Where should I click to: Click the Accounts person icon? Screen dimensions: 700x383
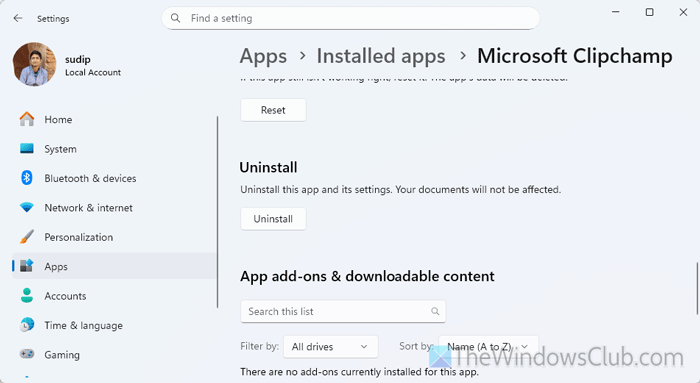pyautogui.click(x=27, y=296)
